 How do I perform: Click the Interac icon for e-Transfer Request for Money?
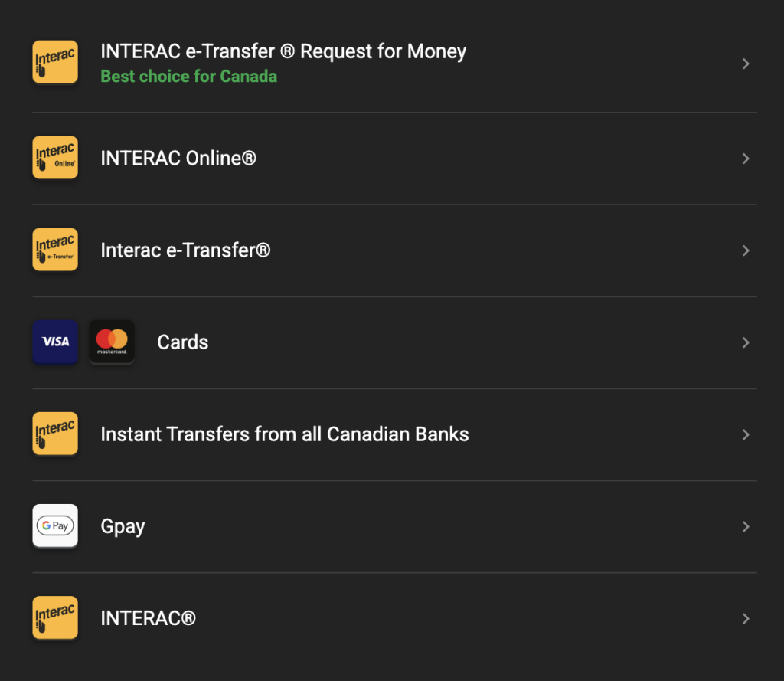pos(55,62)
